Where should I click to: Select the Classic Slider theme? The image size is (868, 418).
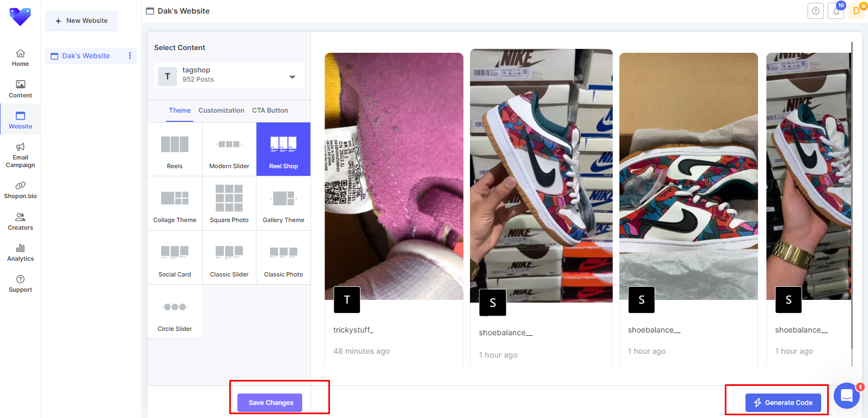(x=229, y=257)
